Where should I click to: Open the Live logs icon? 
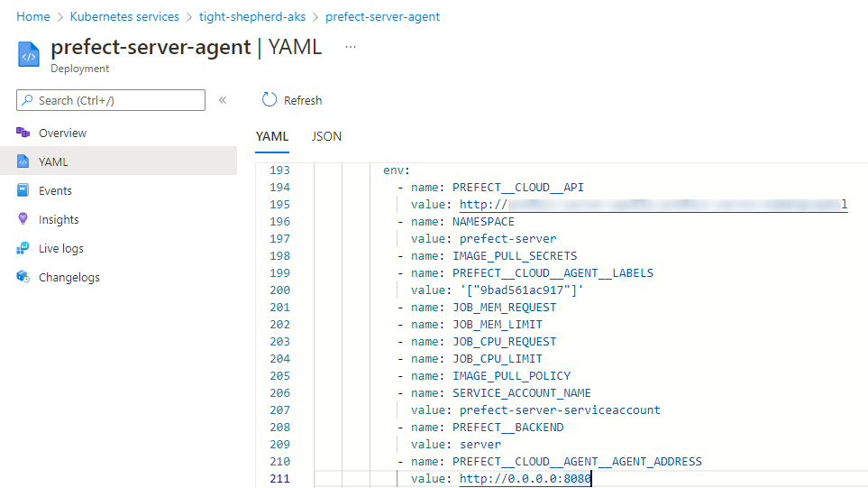point(23,247)
